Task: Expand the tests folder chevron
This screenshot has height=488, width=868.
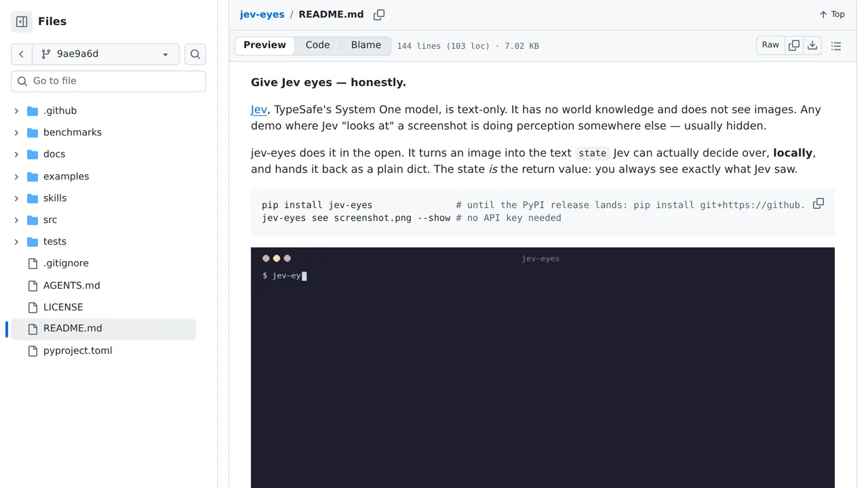Action: click(x=16, y=241)
